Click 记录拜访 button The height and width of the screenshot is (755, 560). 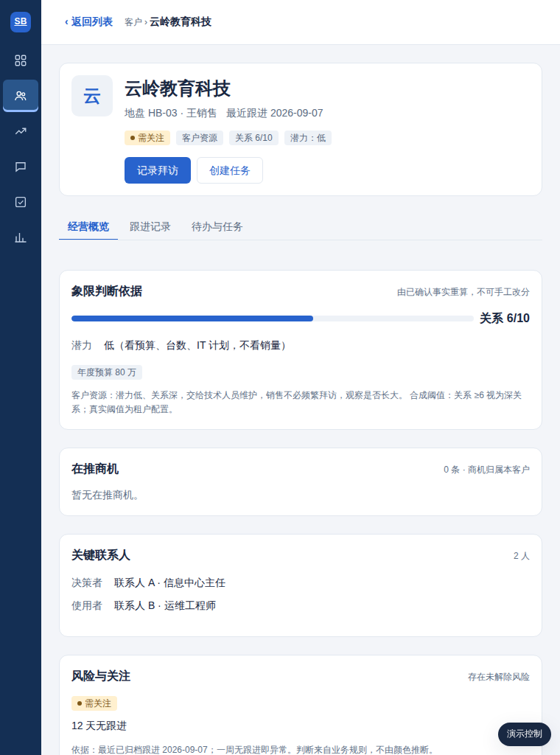[x=158, y=170]
